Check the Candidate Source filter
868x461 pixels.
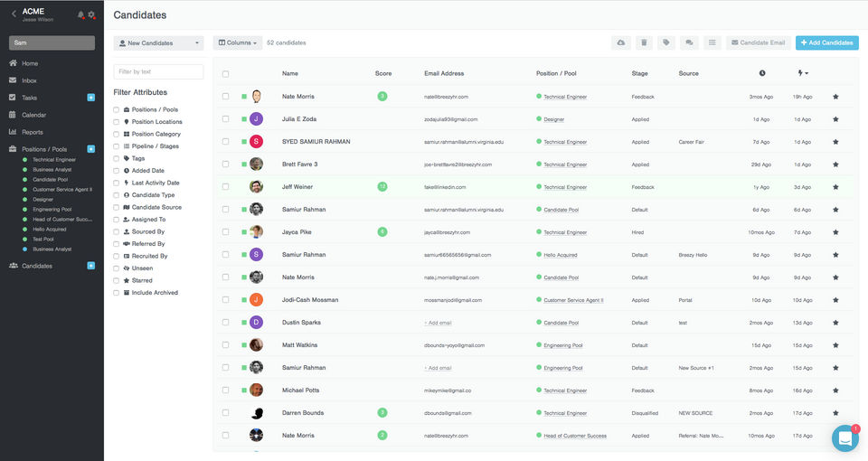coord(117,208)
